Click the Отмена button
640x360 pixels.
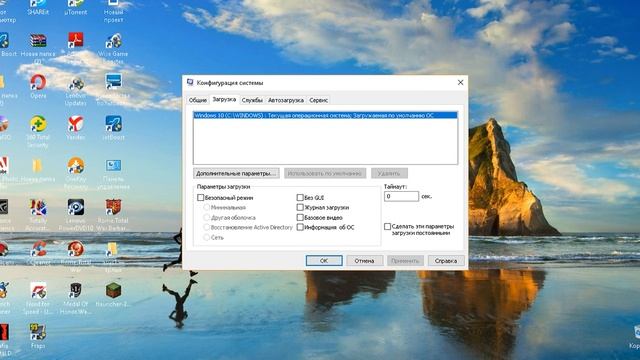pyautogui.click(x=364, y=260)
